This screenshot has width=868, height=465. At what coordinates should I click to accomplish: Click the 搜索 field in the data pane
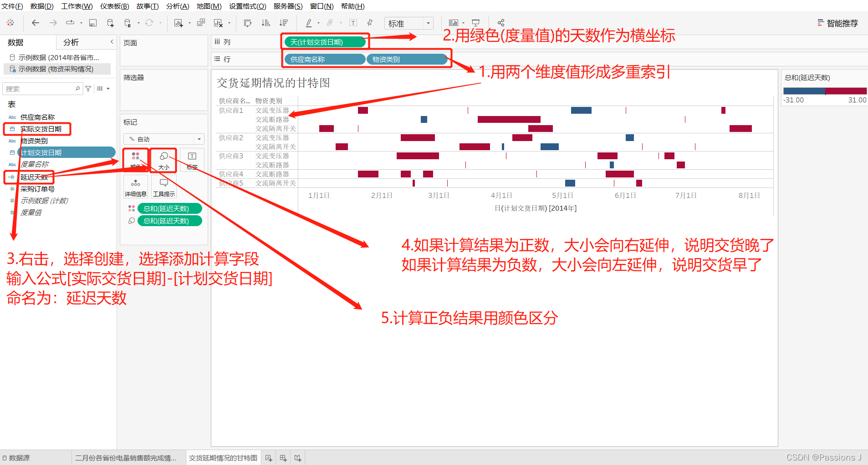(42, 88)
